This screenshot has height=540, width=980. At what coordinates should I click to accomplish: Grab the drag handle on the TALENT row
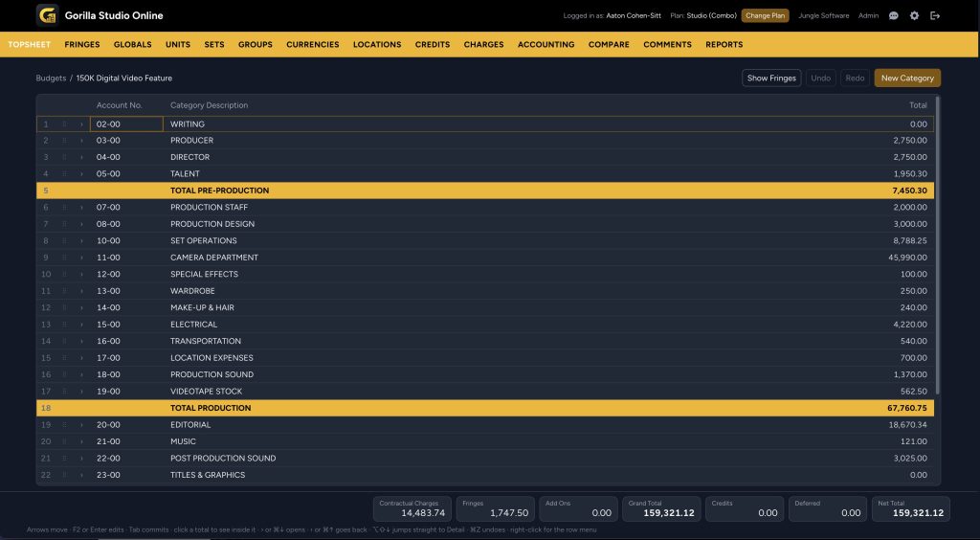point(64,173)
